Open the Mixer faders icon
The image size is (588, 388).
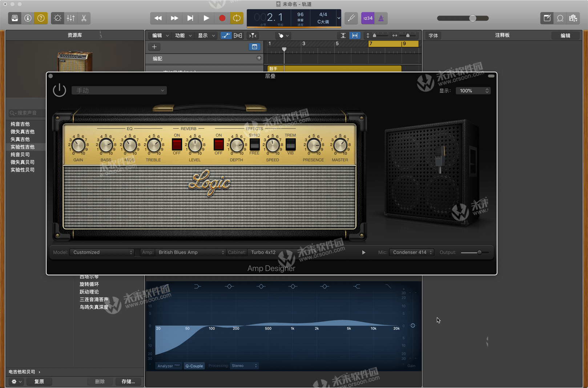click(x=71, y=18)
